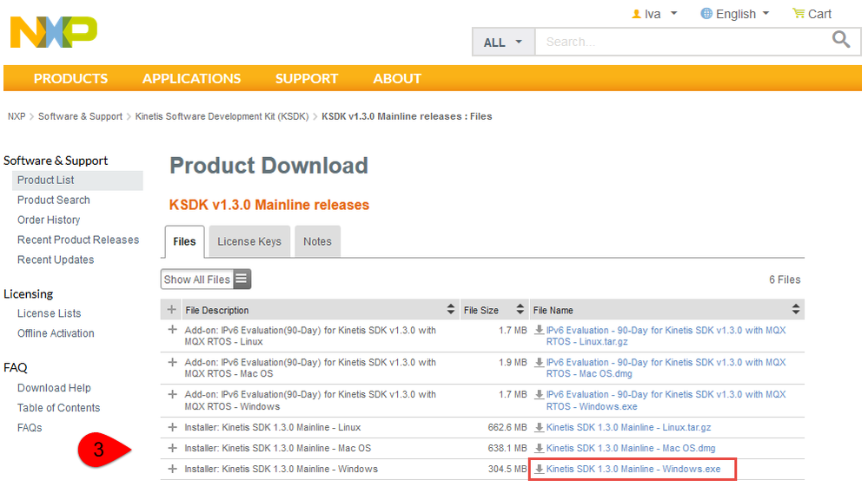Open Recent Product Releases in sidebar
Screen dimensions: 868x500
tap(78, 240)
